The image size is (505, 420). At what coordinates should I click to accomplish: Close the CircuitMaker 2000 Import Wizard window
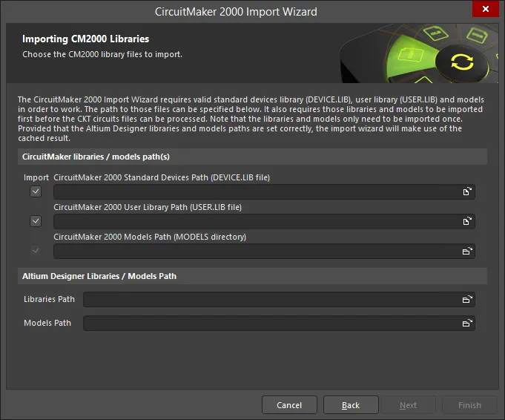click(x=486, y=9)
